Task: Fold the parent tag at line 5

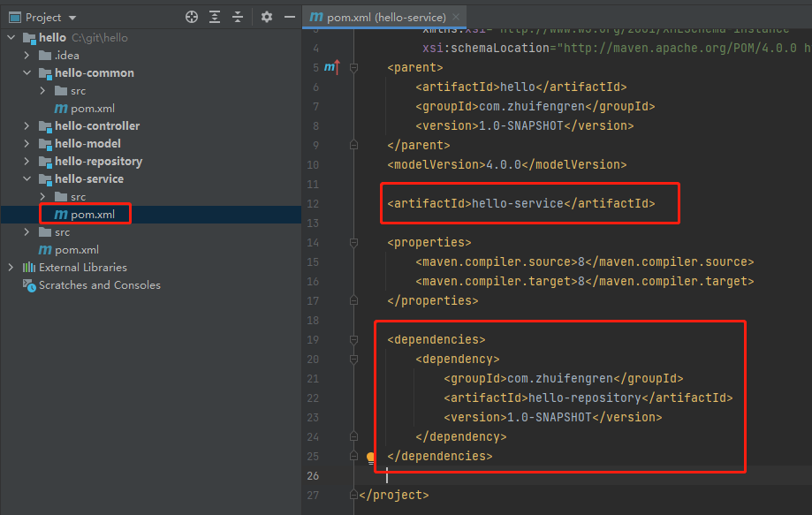Action: [x=353, y=67]
